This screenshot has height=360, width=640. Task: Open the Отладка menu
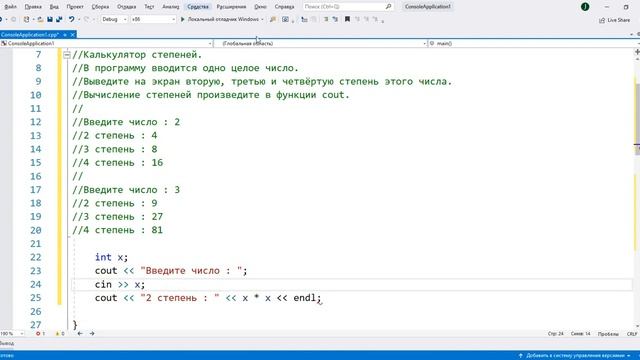pos(127,7)
